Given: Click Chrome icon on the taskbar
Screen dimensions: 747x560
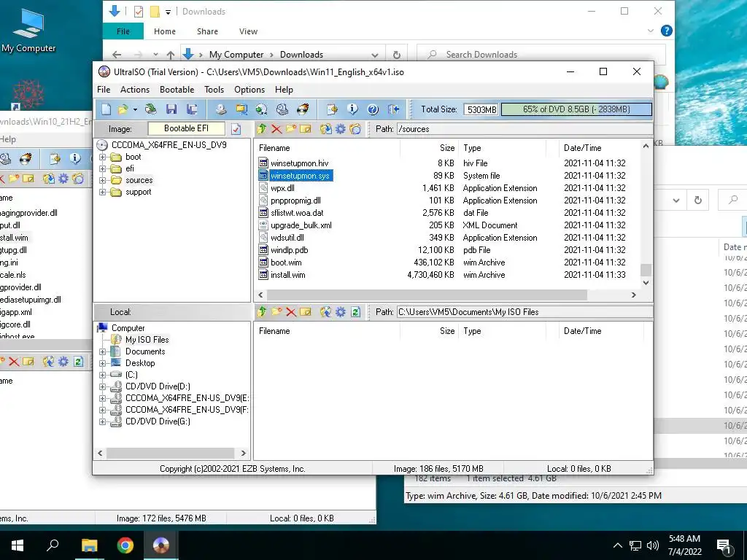Looking at the screenshot, I should coord(125,545).
